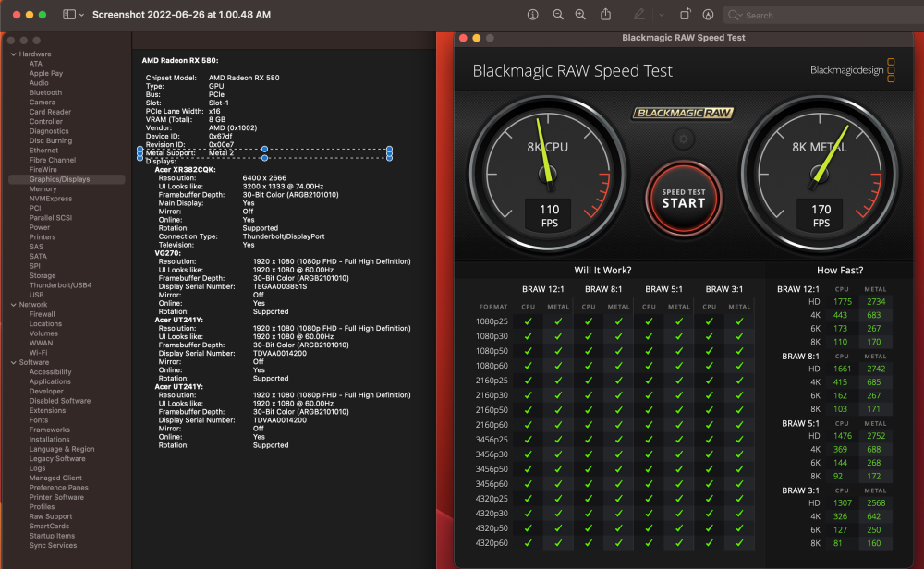924x569 pixels.
Task: Click the 'AMD Radeon RX 580:' heading
Action: pyautogui.click(x=180, y=60)
